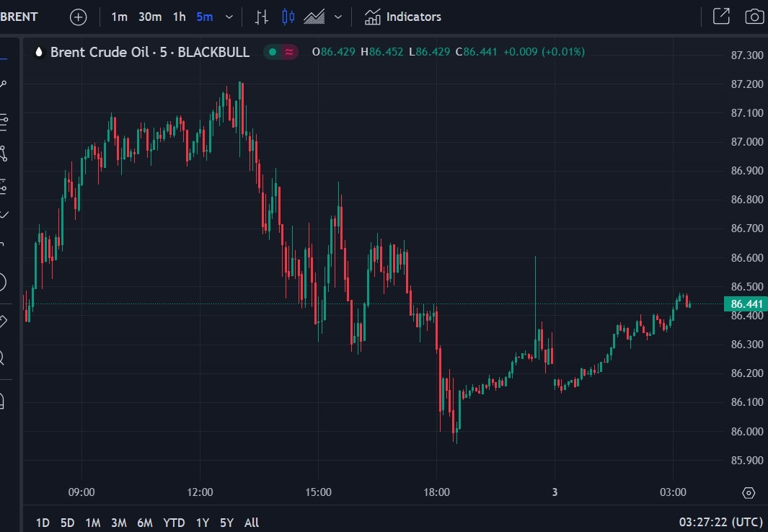Open the timezone UTC clock menu
768x532 pixels.
point(721,523)
